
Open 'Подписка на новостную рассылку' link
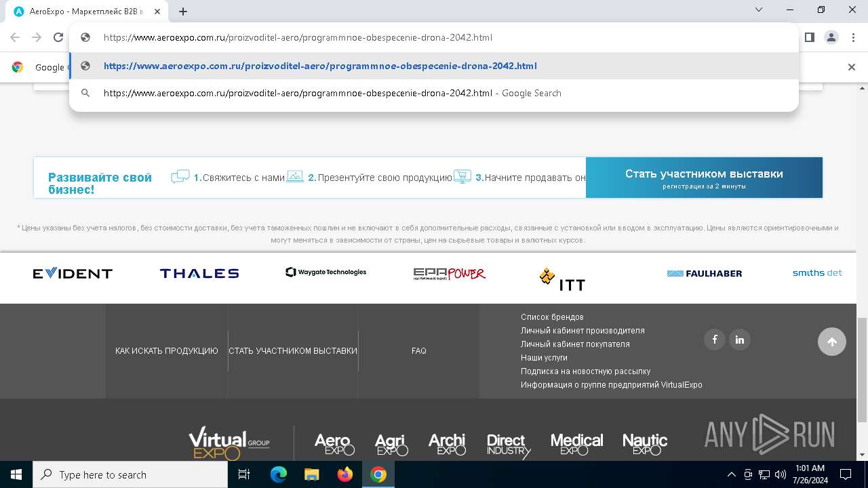[585, 371]
